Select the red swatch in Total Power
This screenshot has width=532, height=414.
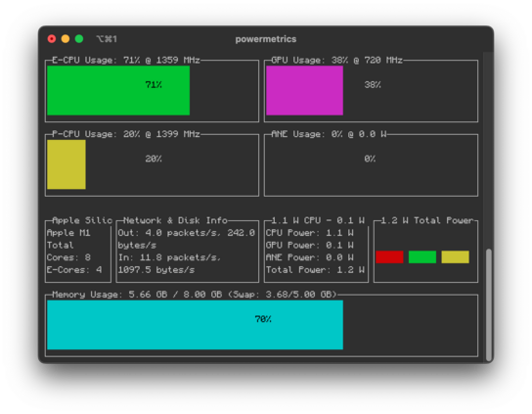pos(389,257)
